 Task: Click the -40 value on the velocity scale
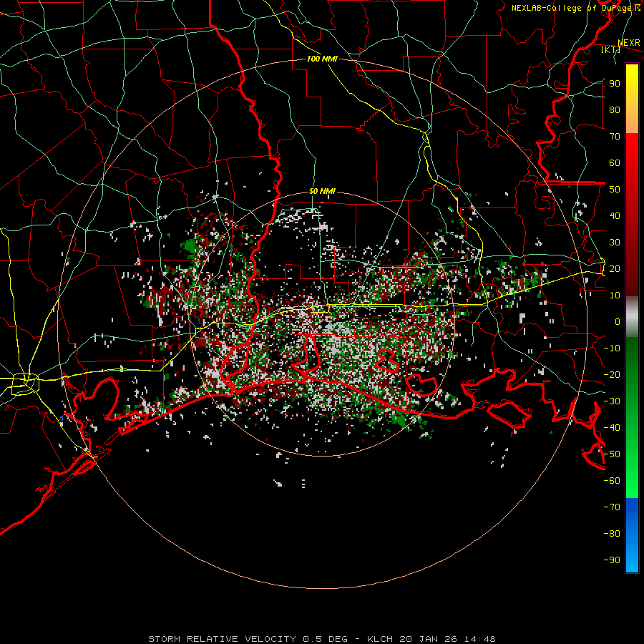(x=612, y=428)
